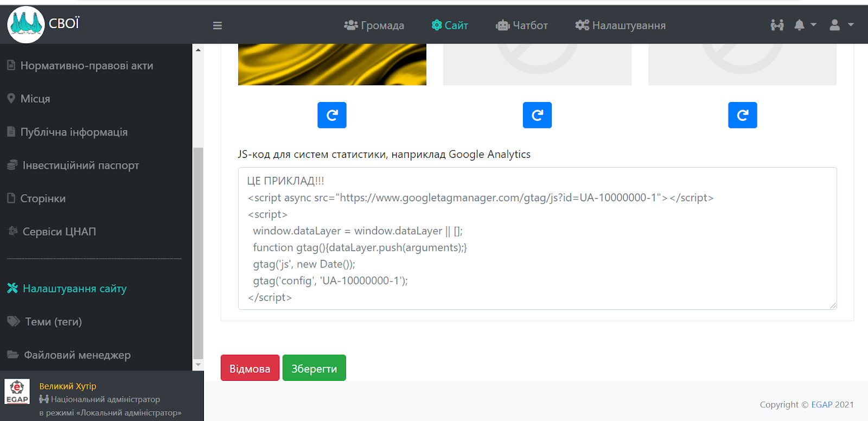Image resolution: width=868 pixels, height=421 pixels.
Task: Open notifications bell dropdown
Action: tap(805, 25)
